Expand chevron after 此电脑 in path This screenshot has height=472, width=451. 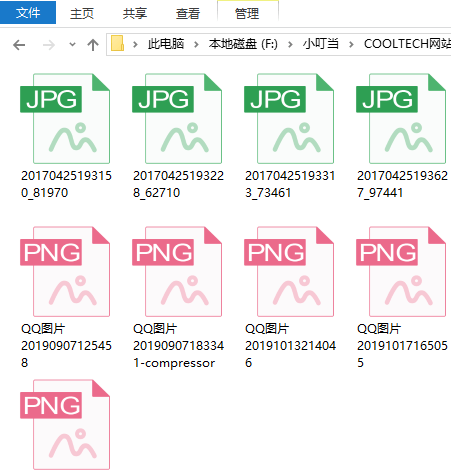[196, 44]
